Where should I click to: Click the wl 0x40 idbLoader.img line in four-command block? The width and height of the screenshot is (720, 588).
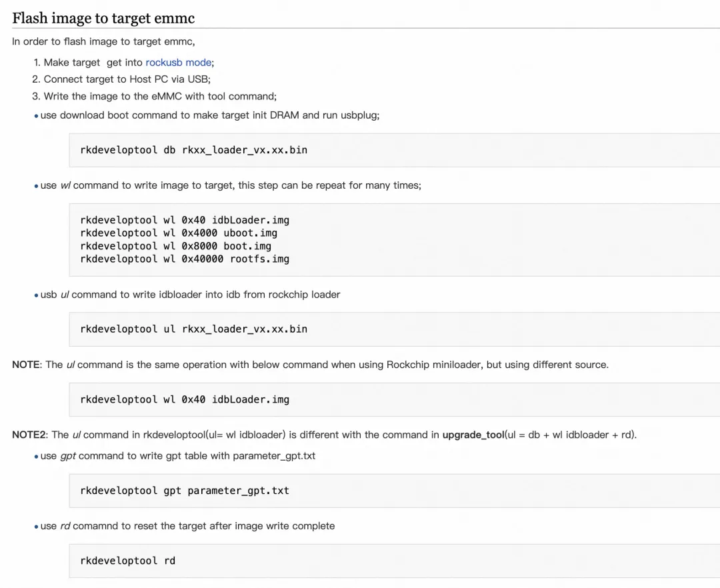(x=185, y=220)
